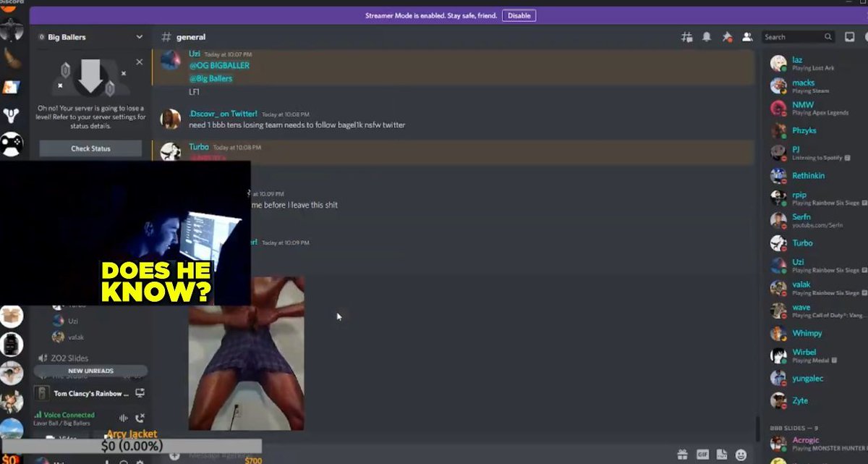Open the gift icon in message bar
The image size is (868, 464).
(x=682, y=455)
